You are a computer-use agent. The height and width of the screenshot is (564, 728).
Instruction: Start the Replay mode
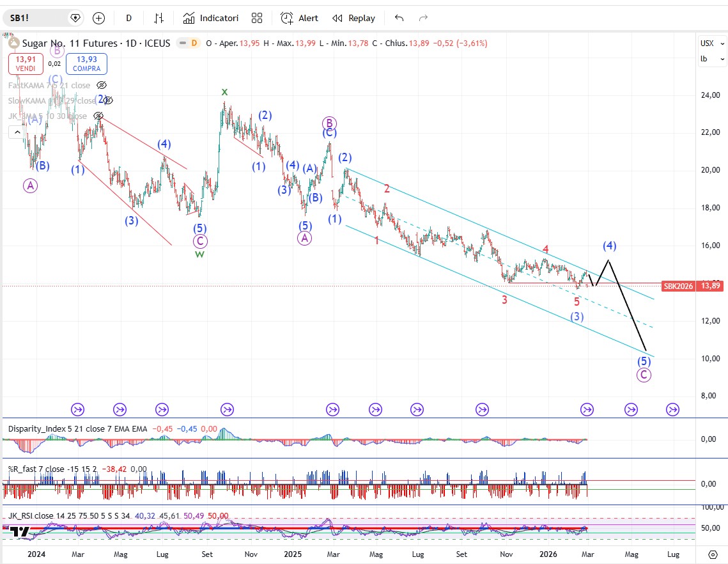[354, 18]
